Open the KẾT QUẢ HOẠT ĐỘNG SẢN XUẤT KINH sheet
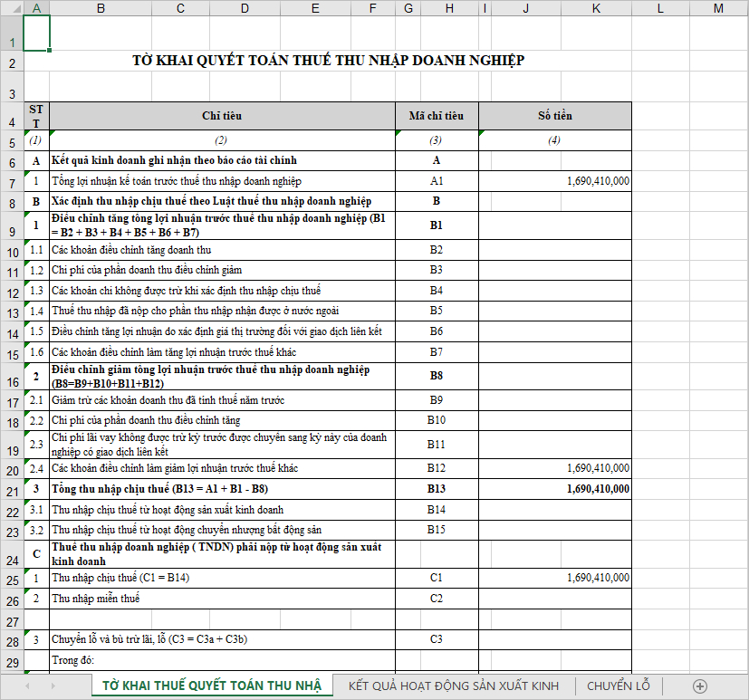This screenshot has width=749, height=700. coord(454,686)
